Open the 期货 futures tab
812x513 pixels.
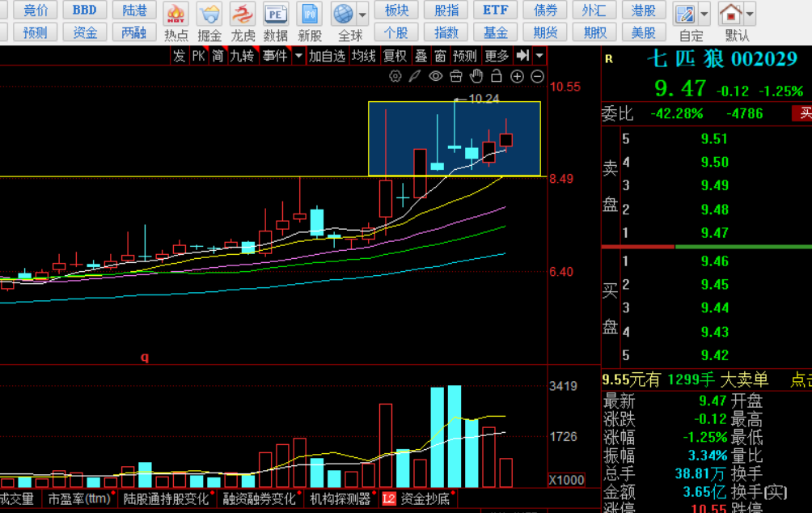click(x=545, y=32)
